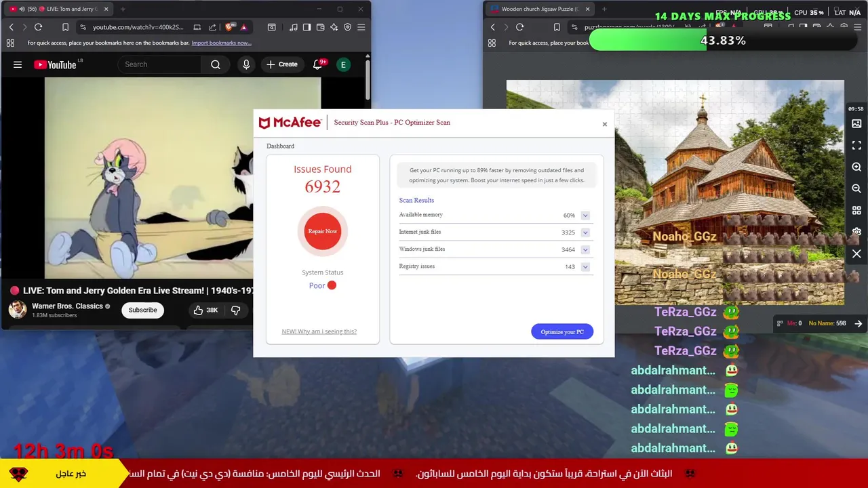Zoom out on the jigsaw puzzle
868x488 pixels.
coord(856,188)
